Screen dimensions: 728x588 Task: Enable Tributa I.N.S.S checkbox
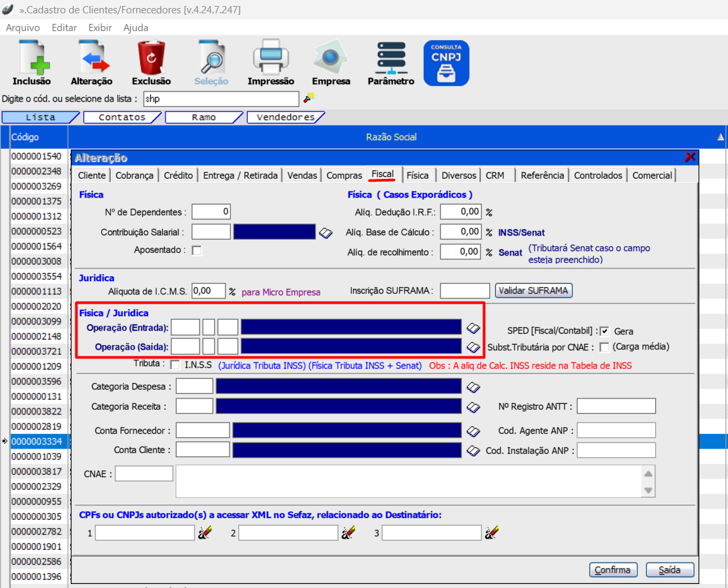pyautogui.click(x=175, y=365)
